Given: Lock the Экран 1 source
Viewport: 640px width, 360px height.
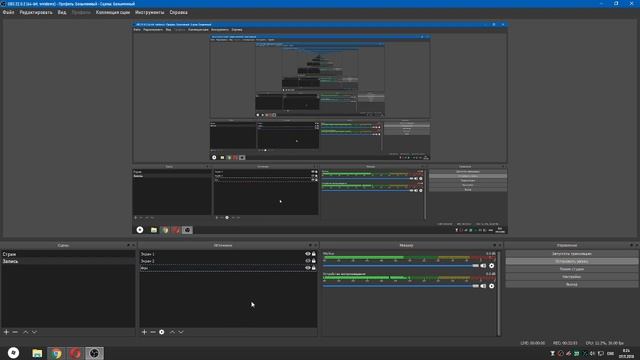Looking at the screenshot, I should pos(314,254).
